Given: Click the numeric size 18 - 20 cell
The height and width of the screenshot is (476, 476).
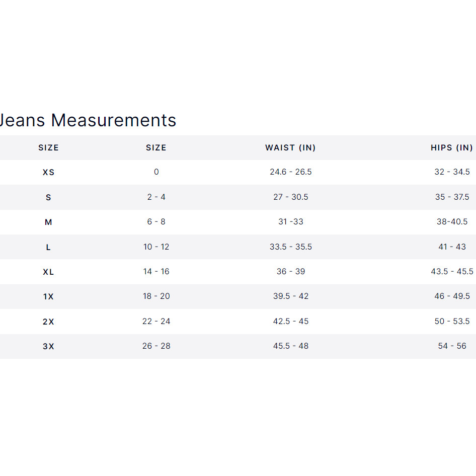Looking at the screenshot, I should (x=156, y=296).
